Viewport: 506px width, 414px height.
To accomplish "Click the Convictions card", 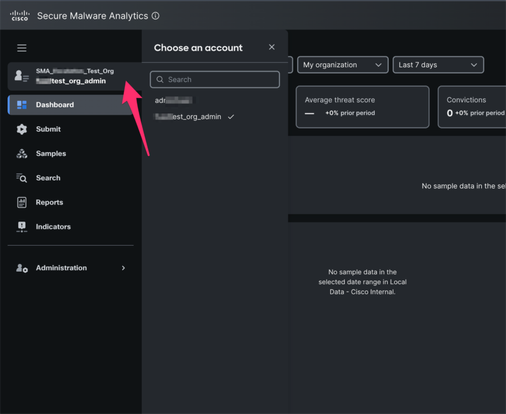I will [472, 107].
